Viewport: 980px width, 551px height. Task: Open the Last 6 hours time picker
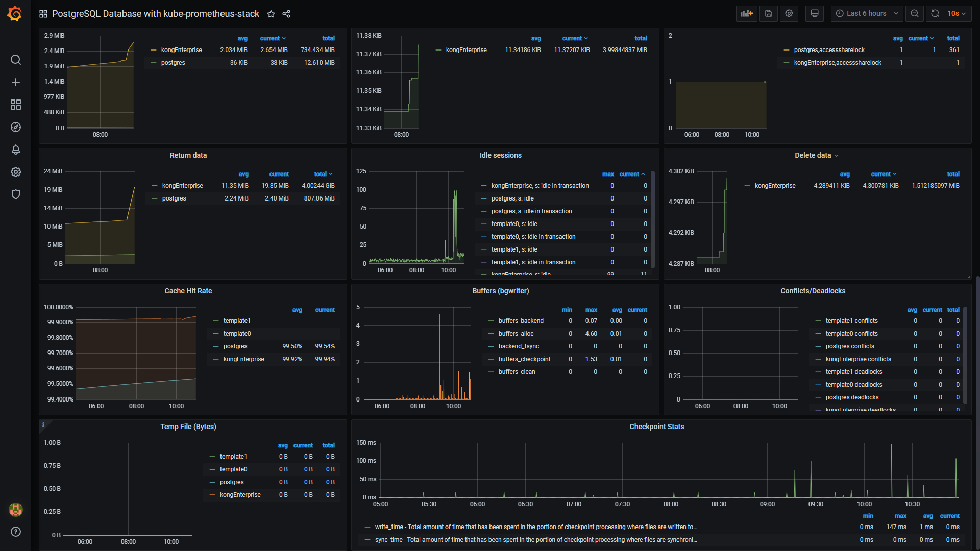[867, 14]
